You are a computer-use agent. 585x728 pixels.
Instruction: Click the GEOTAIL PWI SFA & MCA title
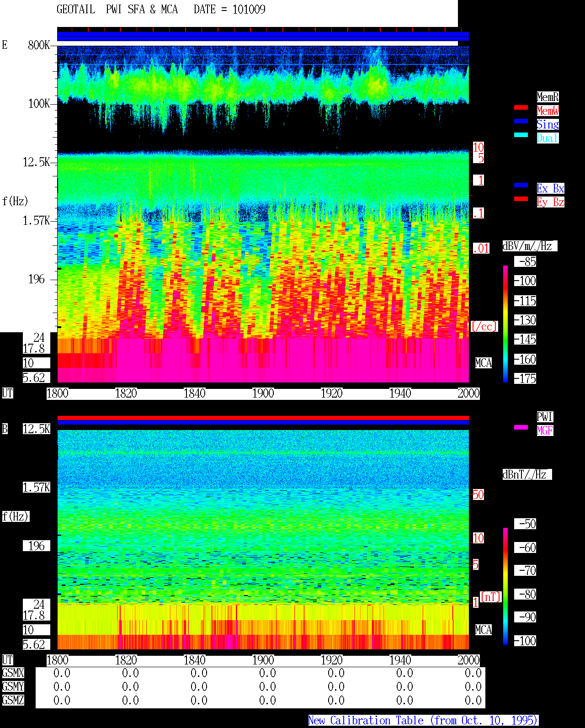click(117, 10)
